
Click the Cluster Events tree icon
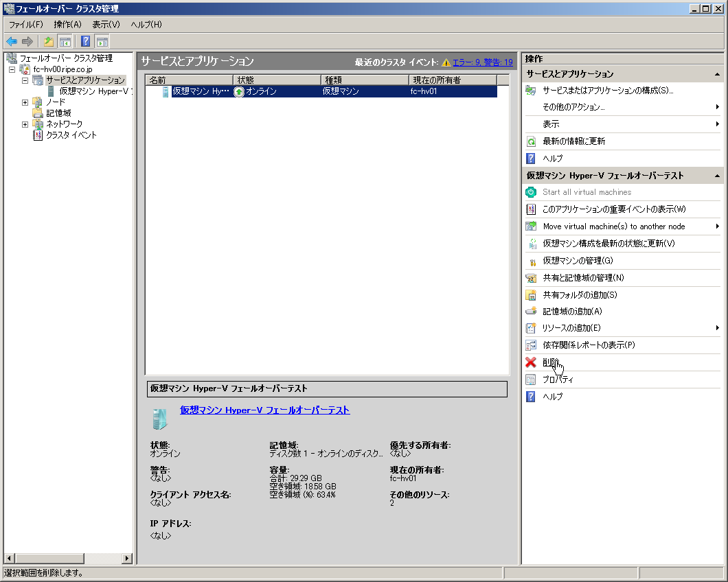tap(38, 135)
